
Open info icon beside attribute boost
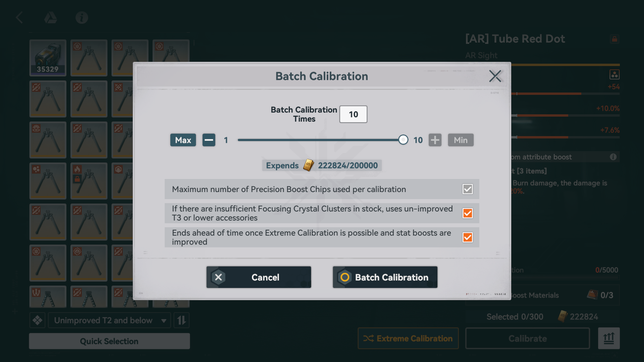pyautogui.click(x=613, y=157)
